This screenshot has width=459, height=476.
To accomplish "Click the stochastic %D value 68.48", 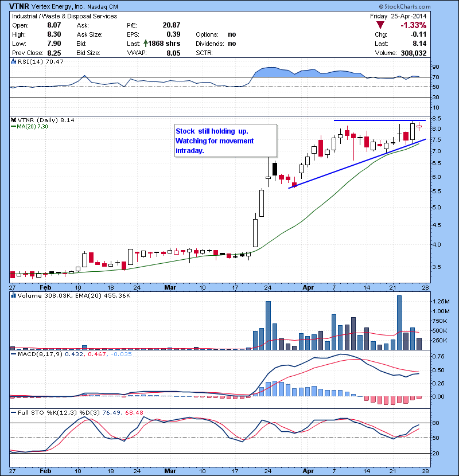I will pyautogui.click(x=134, y=412).
